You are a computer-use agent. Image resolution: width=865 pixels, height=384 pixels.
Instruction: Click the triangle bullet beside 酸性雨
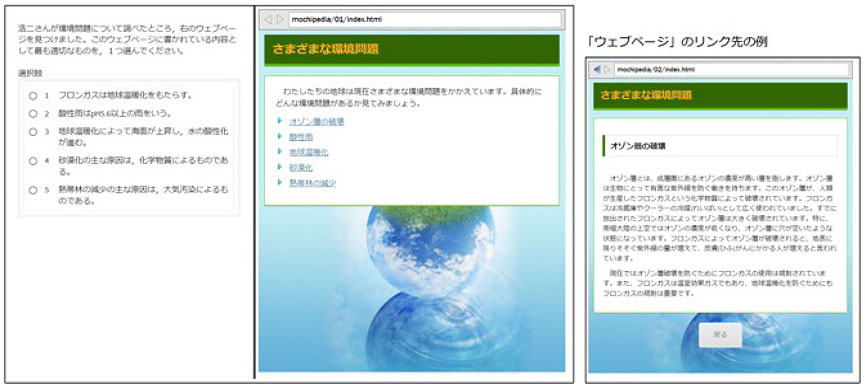point(280,136)
